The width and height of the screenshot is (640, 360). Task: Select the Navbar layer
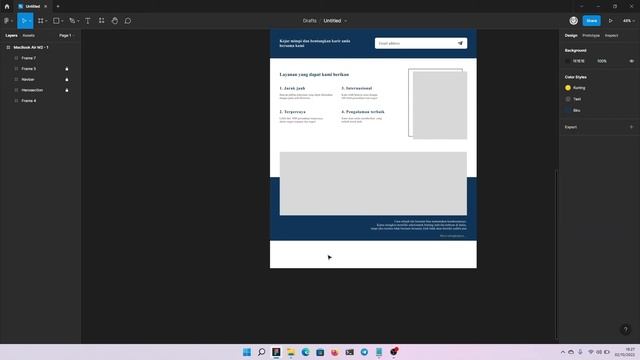[28, 80]
